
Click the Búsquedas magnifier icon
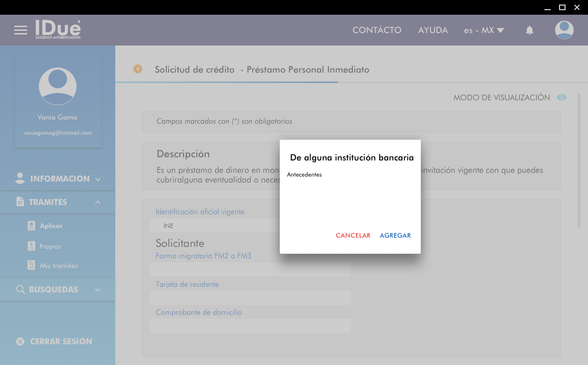20,290
